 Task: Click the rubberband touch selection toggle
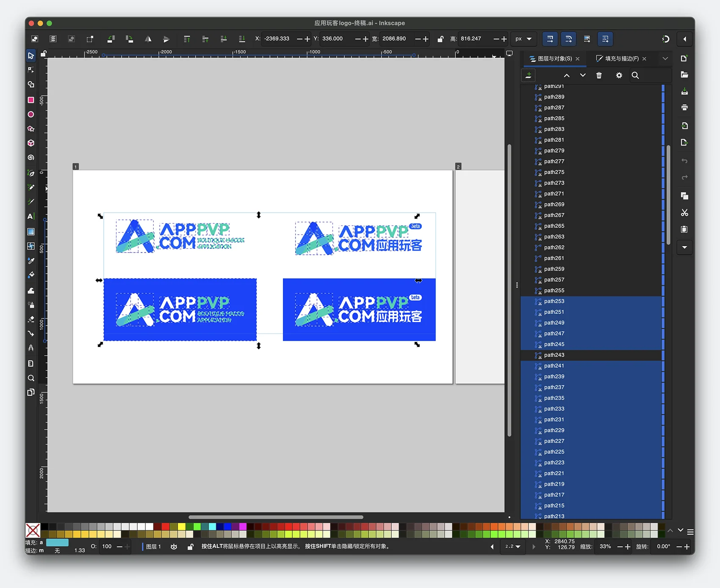click(x=90, y=39)
